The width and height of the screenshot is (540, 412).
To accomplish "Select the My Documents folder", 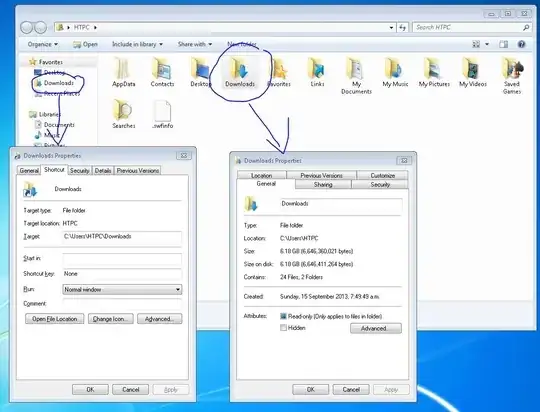I will click(x=356, y=76).
